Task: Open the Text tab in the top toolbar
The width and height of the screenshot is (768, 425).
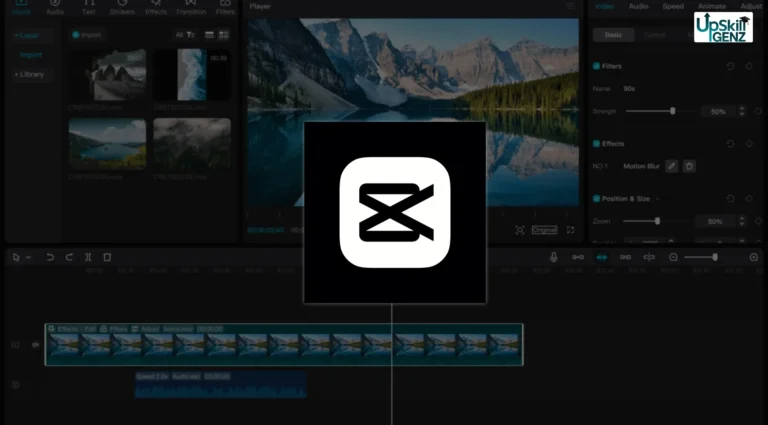Action: pyautogui.click(x=89, y=7)
